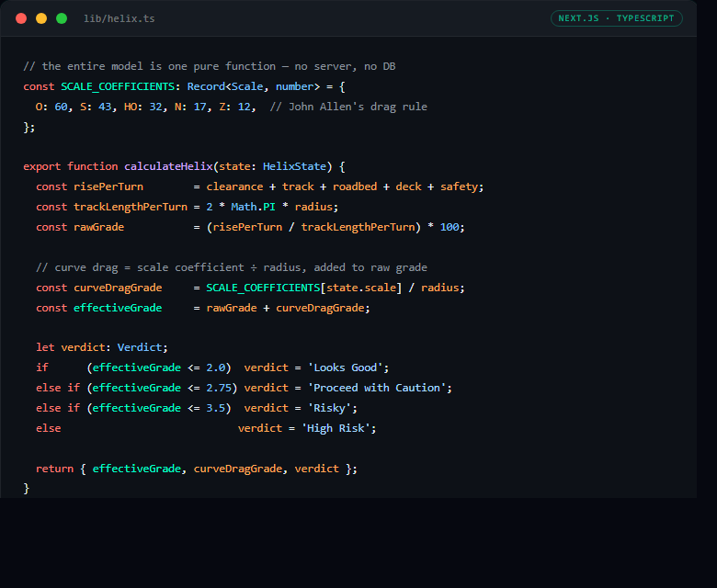Click verdict in the return statement
Viewport: 717px width, 588px height.
click(316, 469)
